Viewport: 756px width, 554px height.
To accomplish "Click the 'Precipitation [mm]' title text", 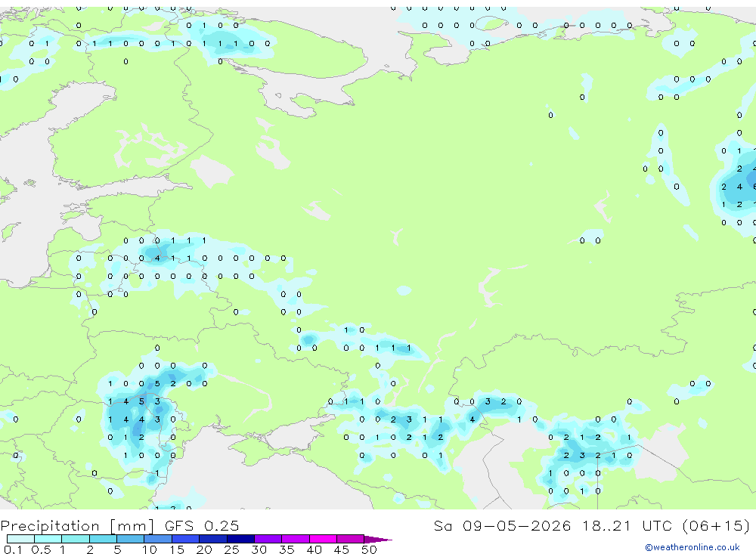I will pos(77,525).
